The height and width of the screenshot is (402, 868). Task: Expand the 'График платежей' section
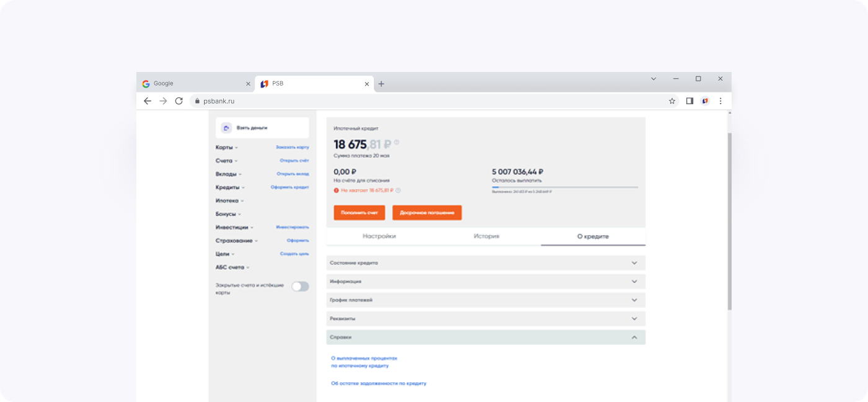click(x=485, y=300)
